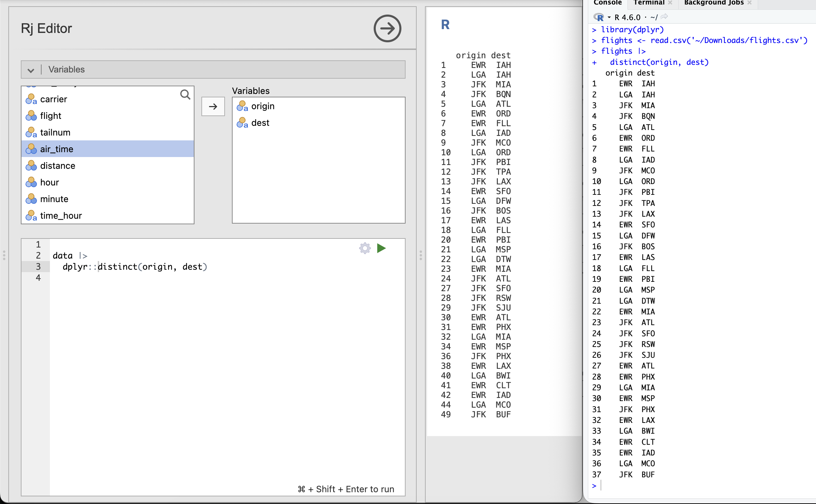Click flight's nominal type icon

[x=31, y=116]
